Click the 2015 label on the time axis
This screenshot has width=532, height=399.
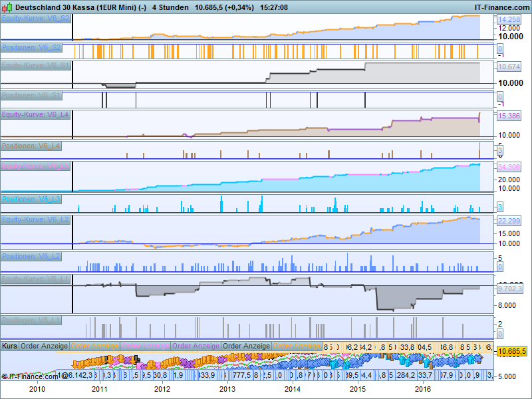tap(358, 389)
